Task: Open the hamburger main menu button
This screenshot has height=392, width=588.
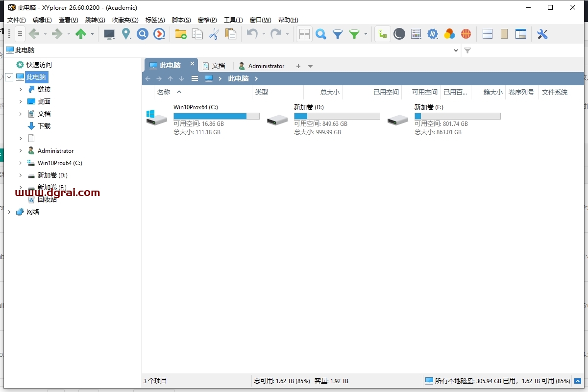Action: [x=20, y=34]
